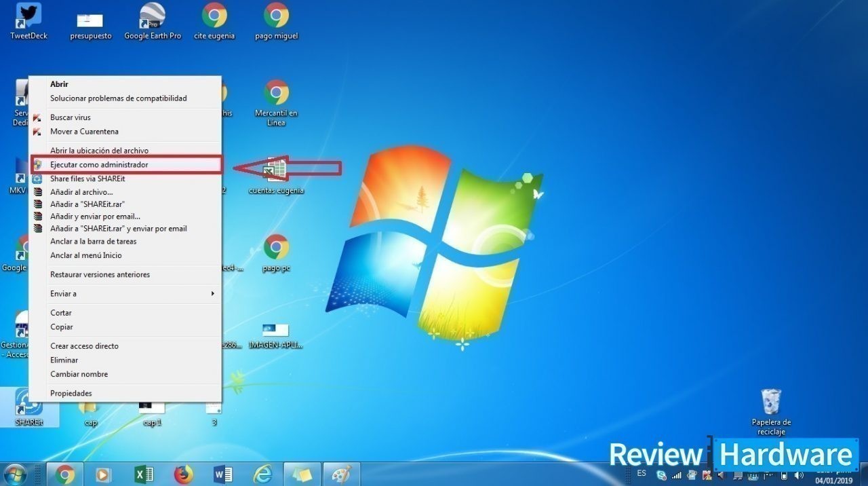Select the Mercantil en Linea shortcut

276,103
